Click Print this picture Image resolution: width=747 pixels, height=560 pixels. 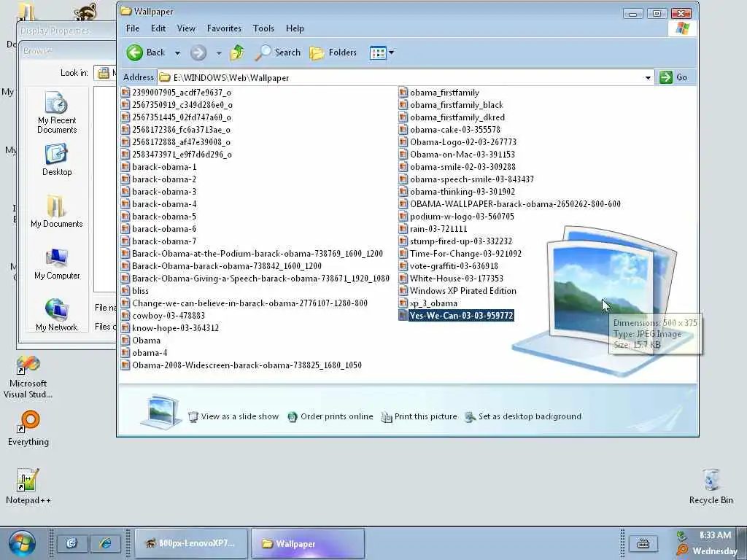(419, 416)
